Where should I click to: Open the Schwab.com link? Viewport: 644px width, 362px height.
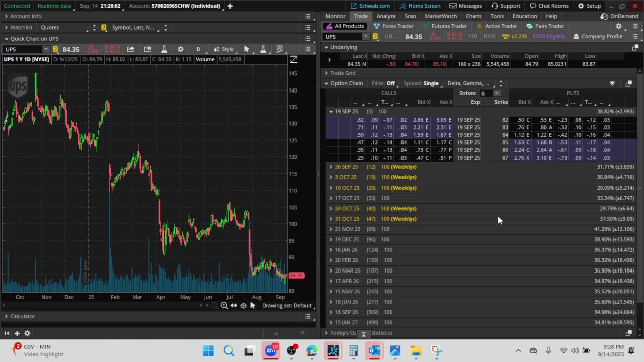[370, 6]
